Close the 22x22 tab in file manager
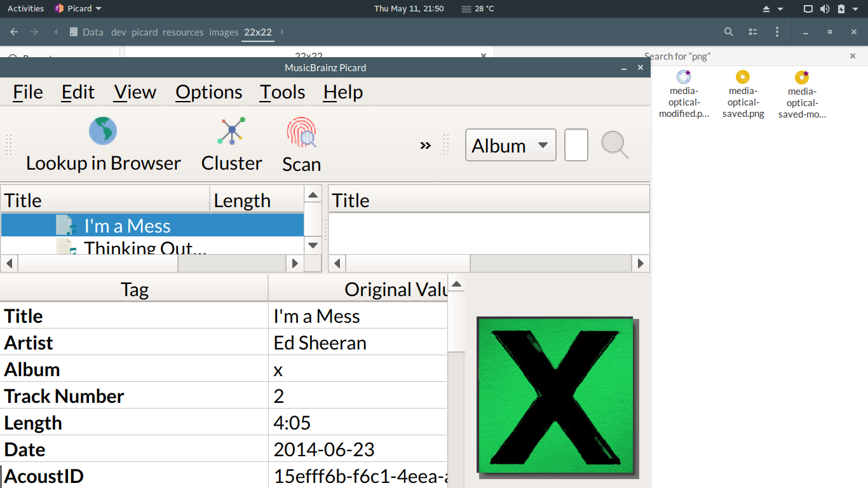 pos(483,56)
